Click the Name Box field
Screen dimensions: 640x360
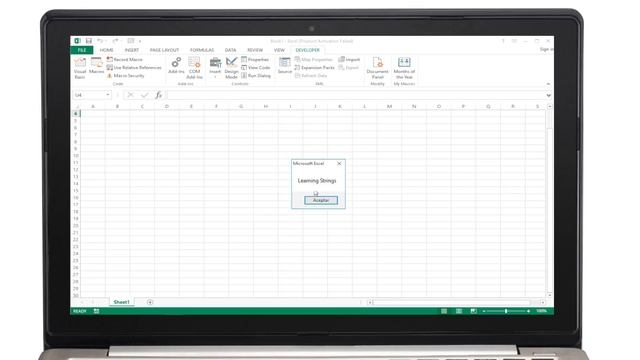pyautogui.click(x=89, y=95)
